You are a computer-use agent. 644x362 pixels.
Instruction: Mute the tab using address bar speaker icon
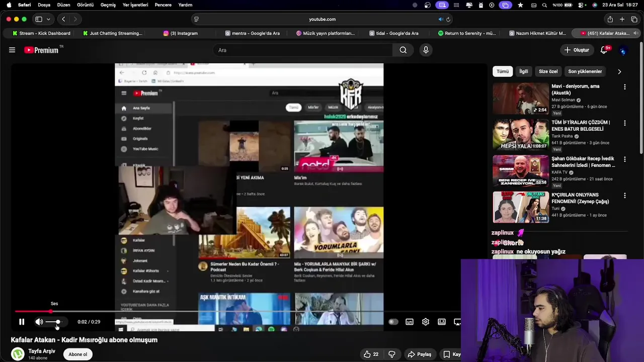click(x=440, y=19)
